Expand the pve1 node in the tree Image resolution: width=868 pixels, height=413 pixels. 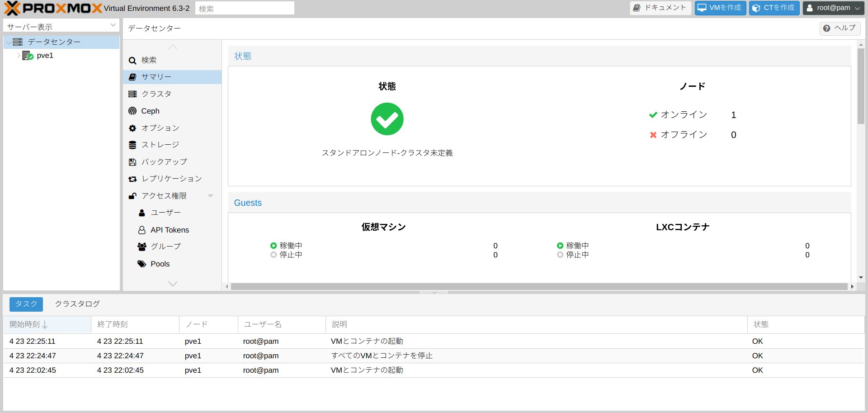(18, 55)
